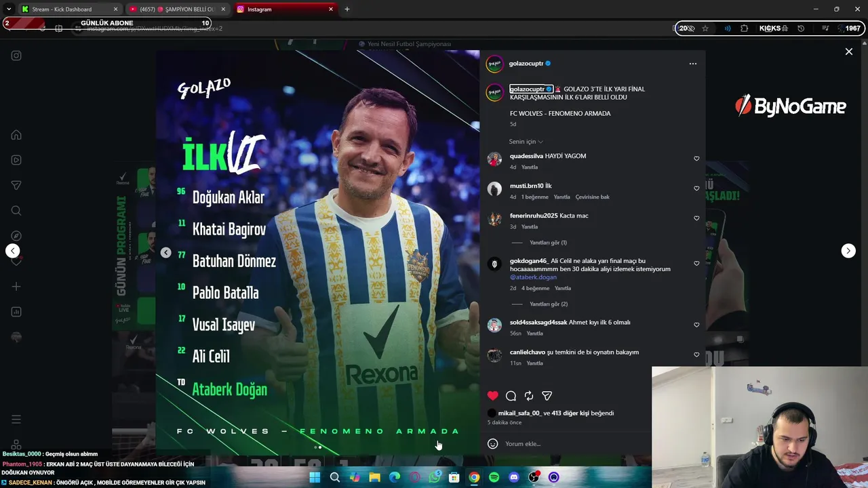Open mikail_safa_00_ liker profile
The height and width of the screenshot is (488, 868).
[519, 413]
